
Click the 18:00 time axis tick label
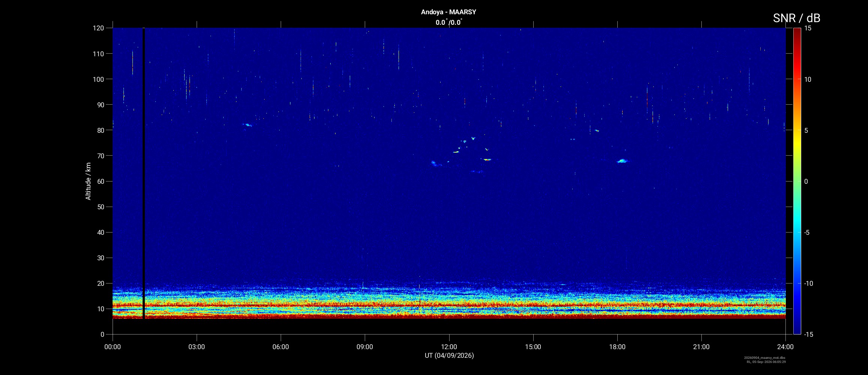click(617, 347)
